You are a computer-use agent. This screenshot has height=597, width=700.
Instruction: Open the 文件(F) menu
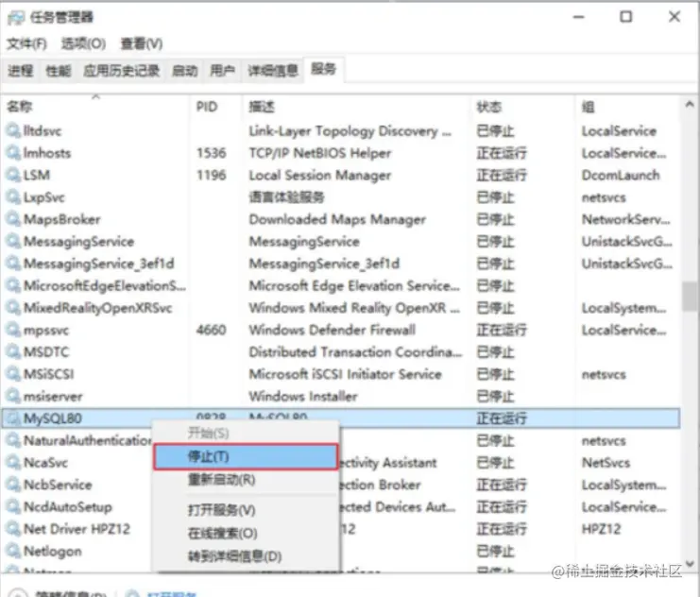point(26,43)
